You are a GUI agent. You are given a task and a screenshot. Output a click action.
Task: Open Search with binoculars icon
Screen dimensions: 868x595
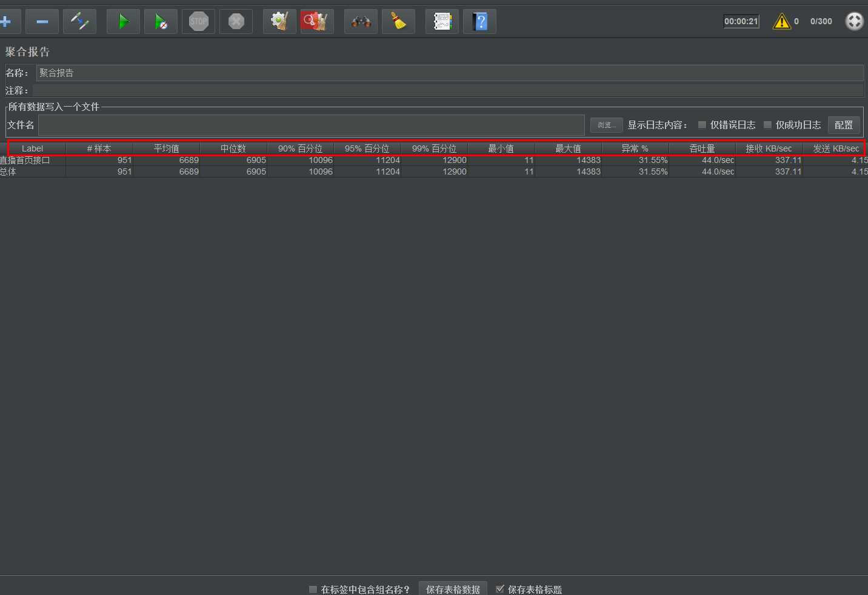point(361,22)
